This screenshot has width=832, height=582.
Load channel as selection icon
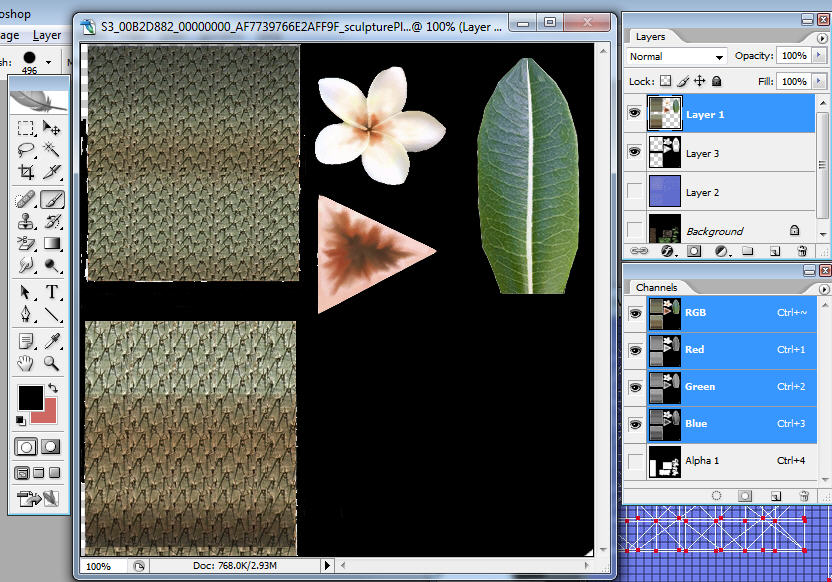(x=716, y=495)
